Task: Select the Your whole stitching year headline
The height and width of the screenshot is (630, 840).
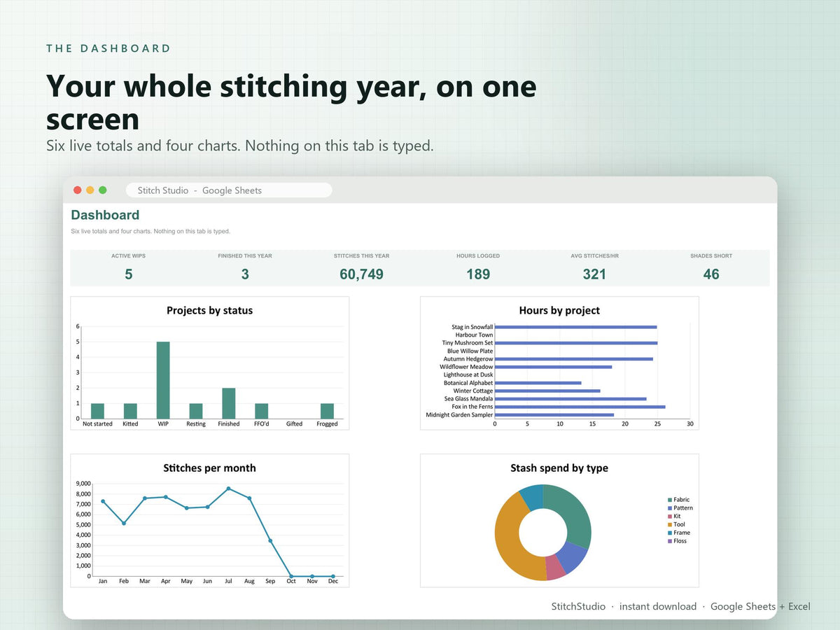Action: click(291, 103)
